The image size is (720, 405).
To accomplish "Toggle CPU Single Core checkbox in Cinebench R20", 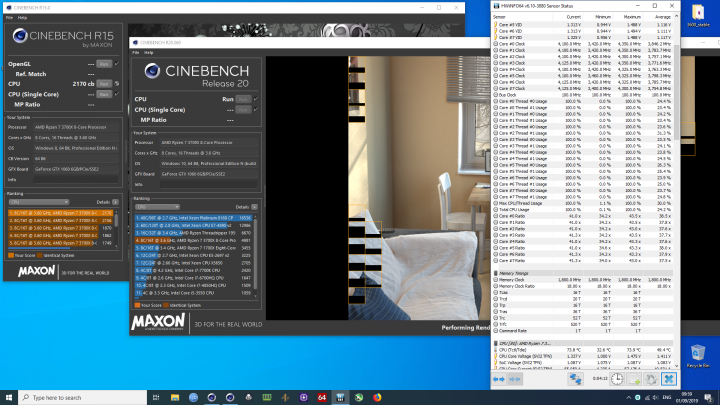I will (256, 110).
